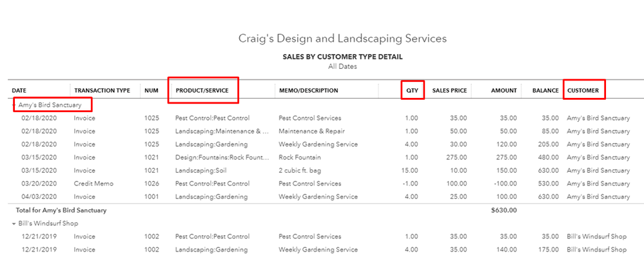The height and width of the screenshot is (264, 644).
Task: Click the BALANCE column header
Action: [x=546, y=91]
